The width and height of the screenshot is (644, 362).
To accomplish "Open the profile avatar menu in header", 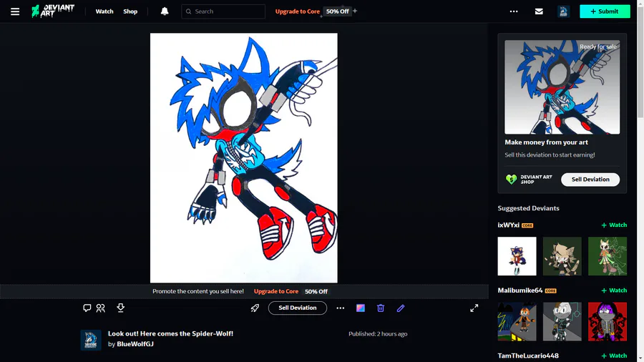I will [564, 11].
